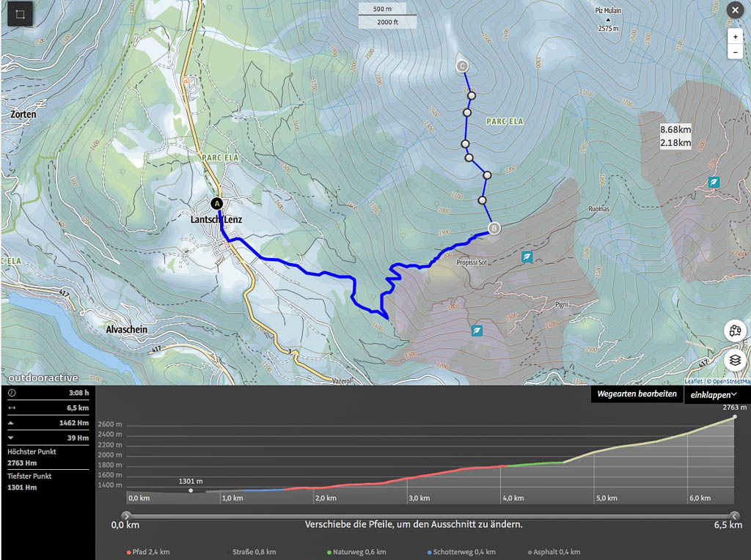Open the OpenStreetMap attribution link
This screenshot has height=560, width=751.
click(x=732, y=381)
